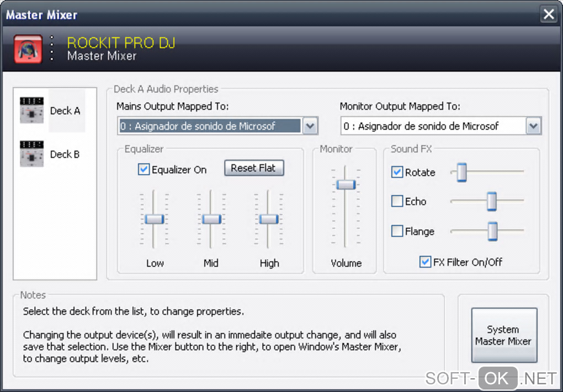Click the 'Select the deck from the list' note
Screen dimensions: 563x392
[x=133, y=311]
